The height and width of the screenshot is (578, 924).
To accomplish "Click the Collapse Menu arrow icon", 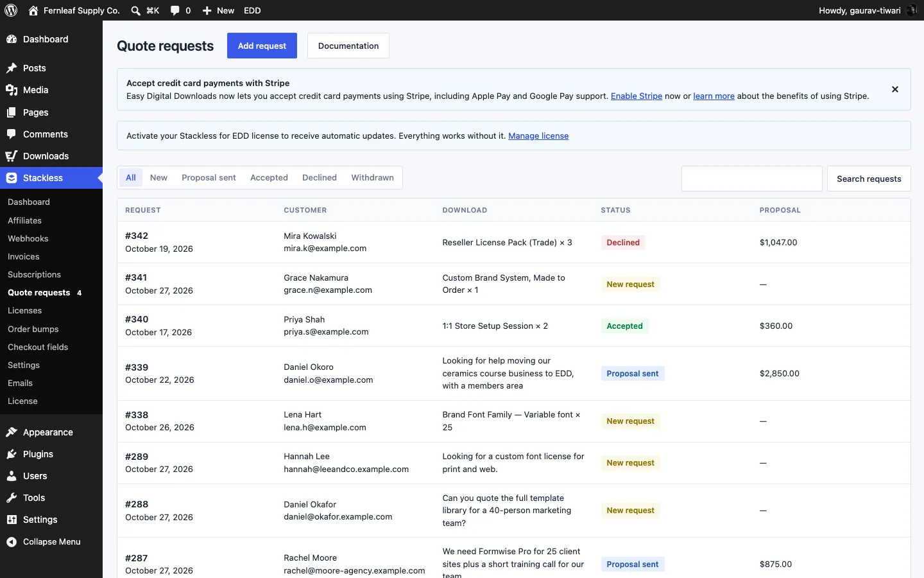I will click(12, 542).
